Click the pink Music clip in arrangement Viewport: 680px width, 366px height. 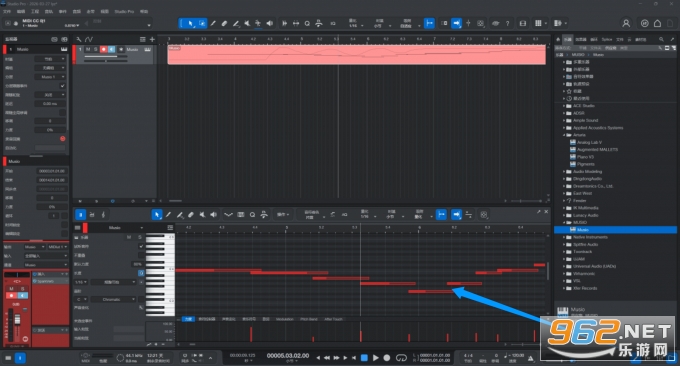[x=356, y=55]
